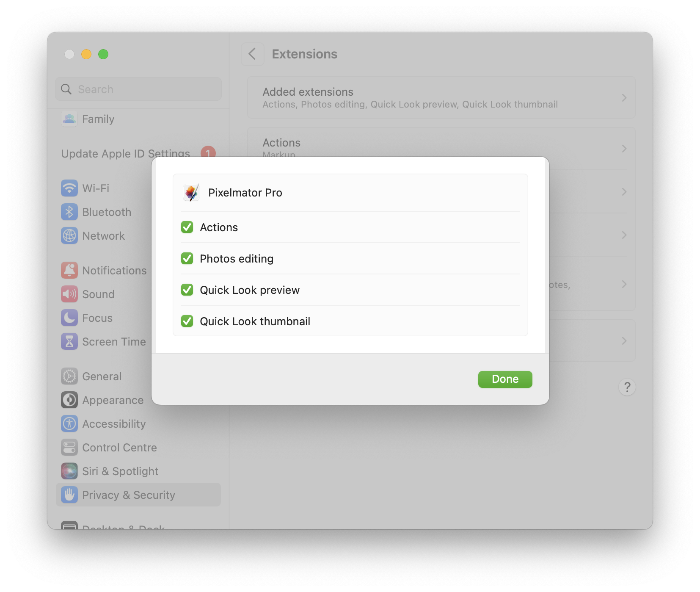Image resolution: width=700 pixels, height=592 pixels.
Task: Open the help question mark button
Action: [x=627, y=387]
